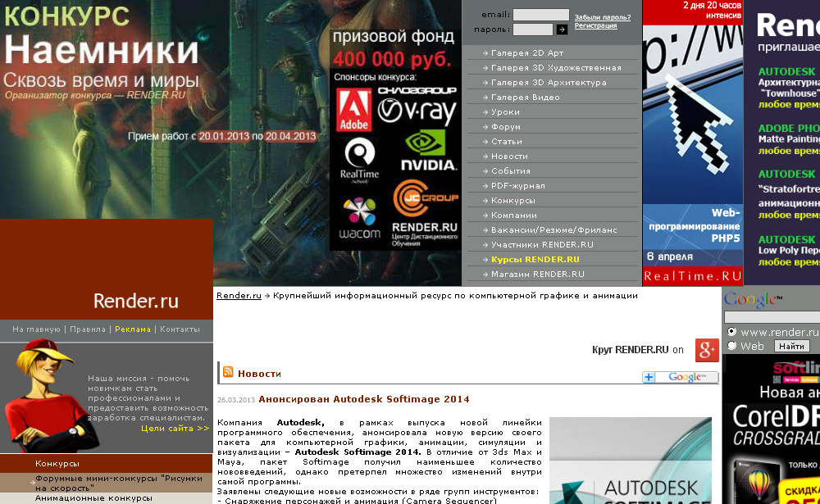Click the Реклама link
Image resolution: width=820 pixels, height=504 pixels.
click(133, 329)
